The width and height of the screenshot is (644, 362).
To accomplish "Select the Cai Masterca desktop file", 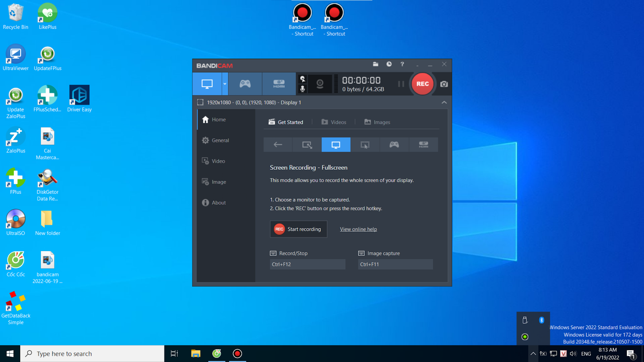I will pyautogui.click(x=47, y=144).
